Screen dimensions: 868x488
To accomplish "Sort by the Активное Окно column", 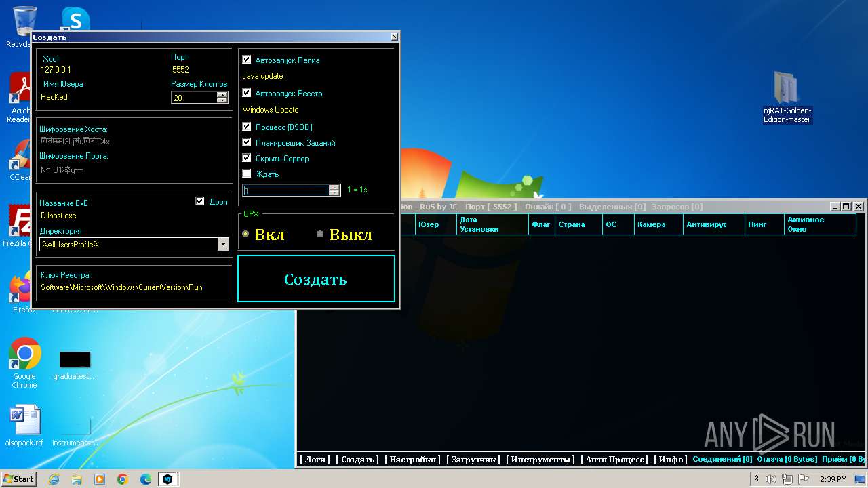I will click(819, 224).
